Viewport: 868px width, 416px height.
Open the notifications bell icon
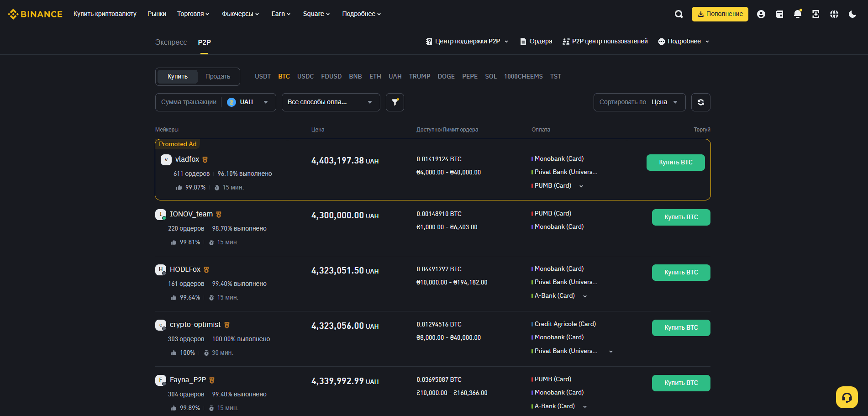pyautogui.click(x=798, y=14)
